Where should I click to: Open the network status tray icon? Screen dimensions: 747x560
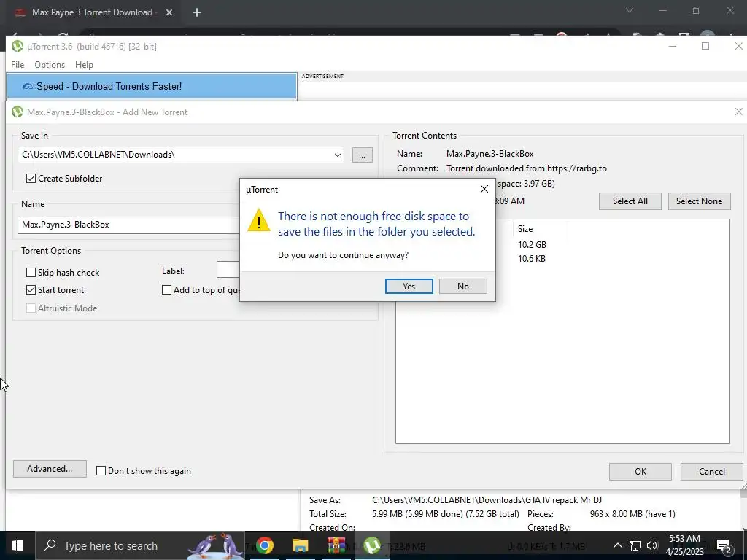(x=635, y=545)
